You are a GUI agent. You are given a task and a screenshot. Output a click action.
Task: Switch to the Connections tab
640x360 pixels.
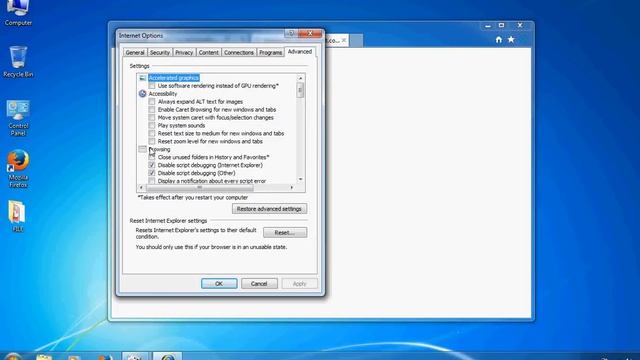239,53
